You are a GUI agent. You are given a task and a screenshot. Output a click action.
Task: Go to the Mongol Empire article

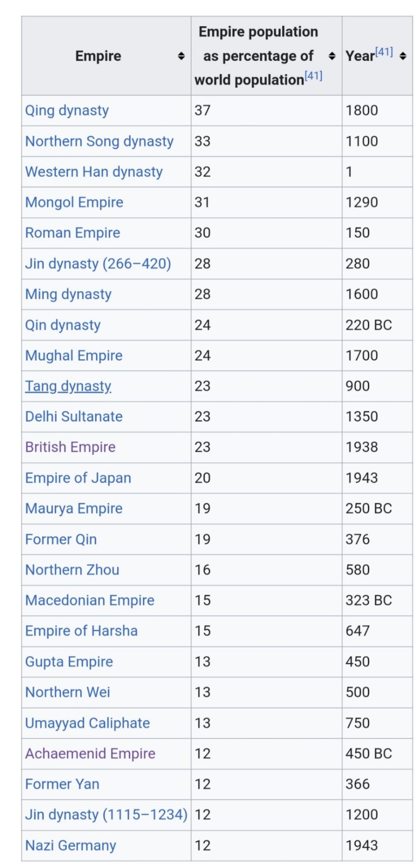pyautogui.click(x=74, y=202)
